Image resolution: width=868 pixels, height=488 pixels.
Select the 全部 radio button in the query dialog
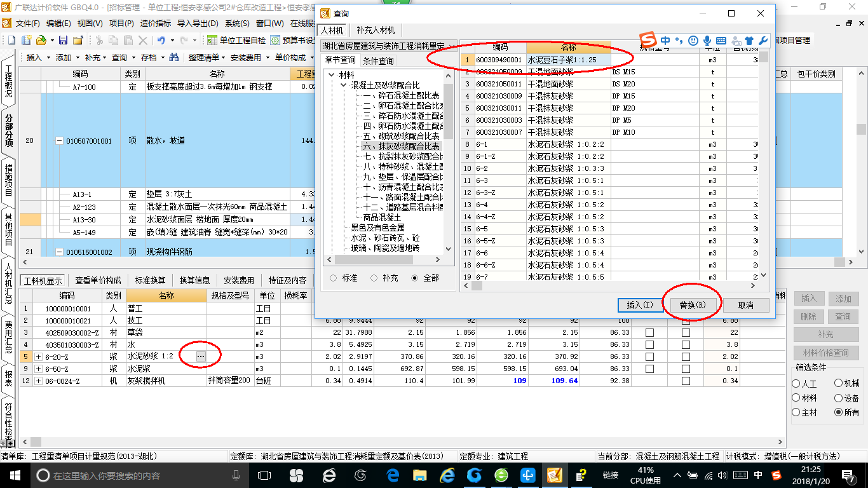[416, 278]
